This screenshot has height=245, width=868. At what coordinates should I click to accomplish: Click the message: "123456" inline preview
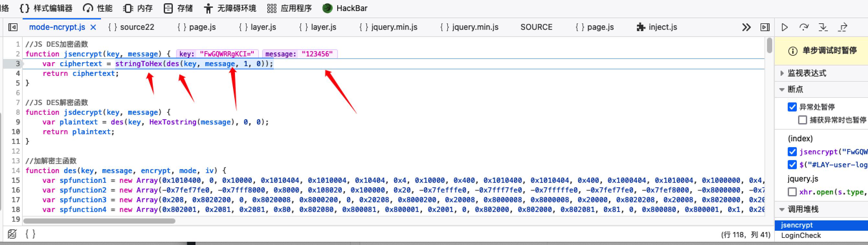click(x=299, y=54)
